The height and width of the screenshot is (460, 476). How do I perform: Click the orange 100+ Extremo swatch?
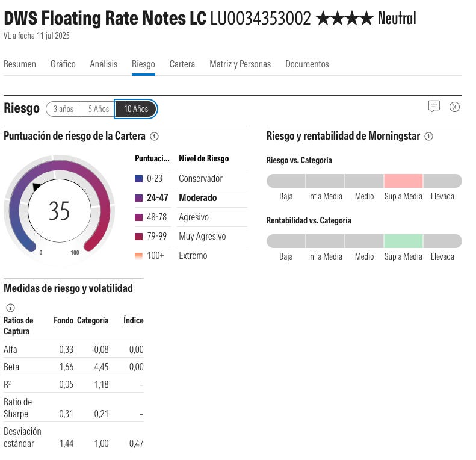138,256
